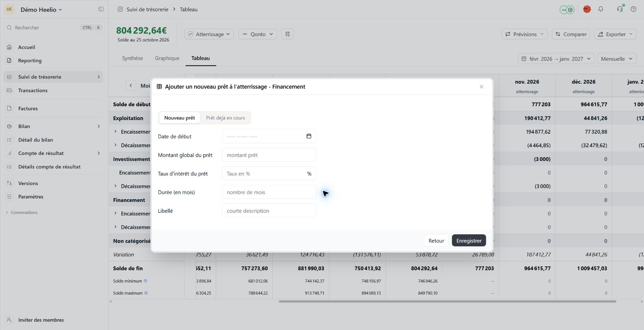Open the Qonto account dropdown
644x330 pixels.
[258, 34]
